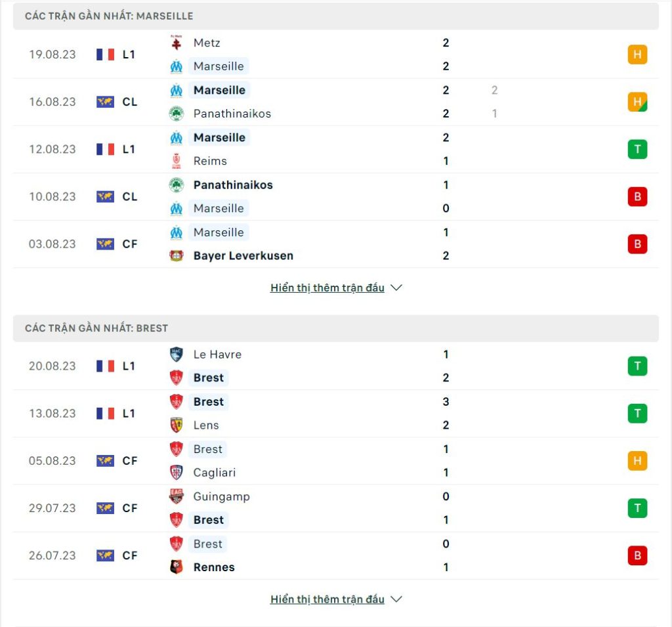Click the Cagliari club crest icon

(176, 472)
